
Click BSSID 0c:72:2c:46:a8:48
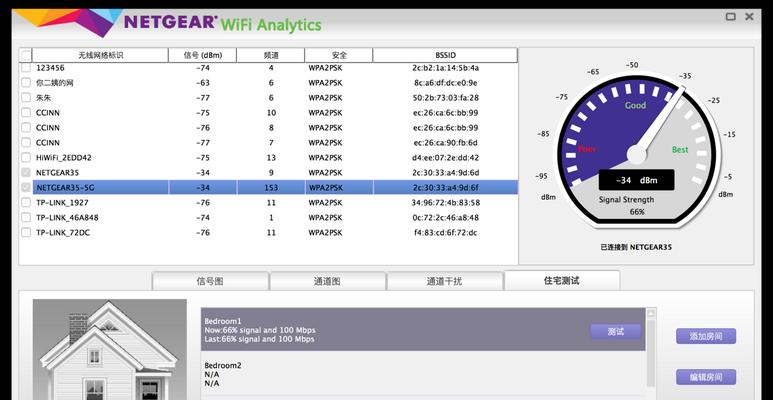tap(445, 218)
